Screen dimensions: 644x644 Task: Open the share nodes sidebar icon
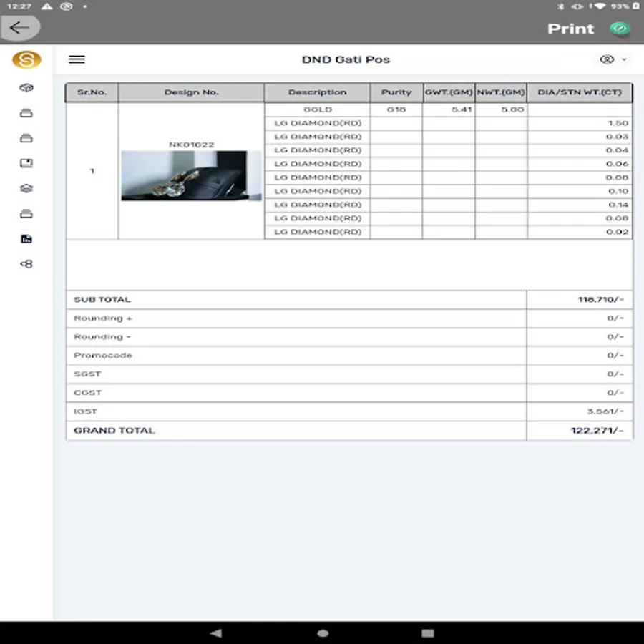point(26,263)
